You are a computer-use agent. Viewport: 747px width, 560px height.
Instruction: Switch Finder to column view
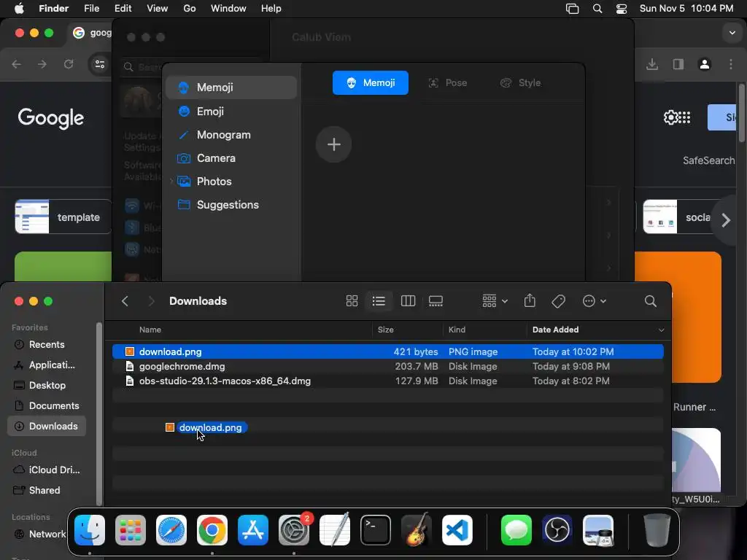[x=408, y=301]
